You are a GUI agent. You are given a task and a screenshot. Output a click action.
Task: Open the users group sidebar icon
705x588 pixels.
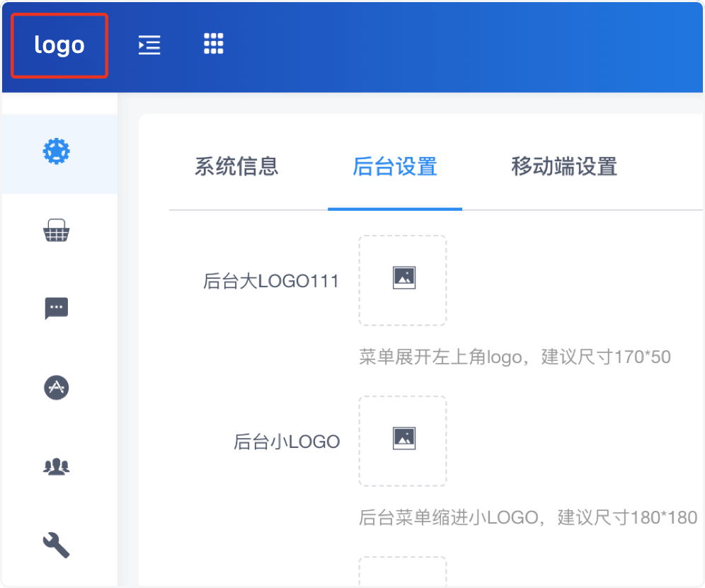pos(57,466)
